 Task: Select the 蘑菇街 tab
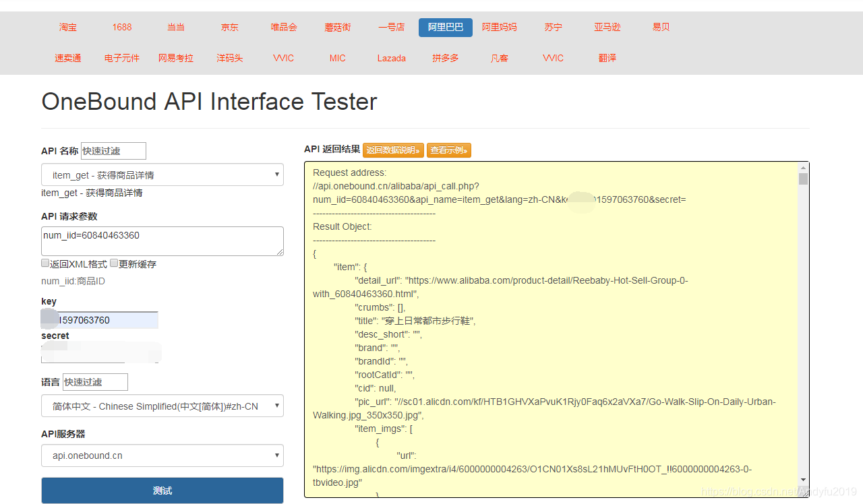[x=338, y=28]
